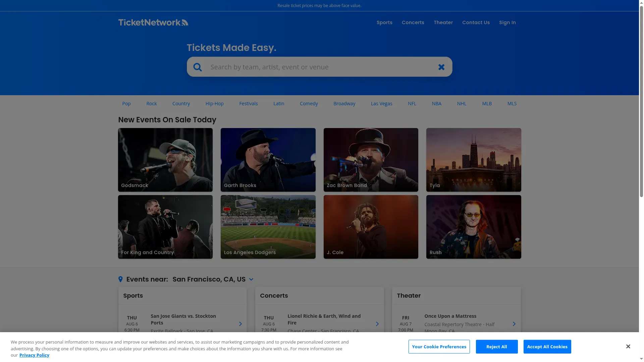
Task: Close the cookie banner
Action: pyautogui.click(x=628, y=346)
